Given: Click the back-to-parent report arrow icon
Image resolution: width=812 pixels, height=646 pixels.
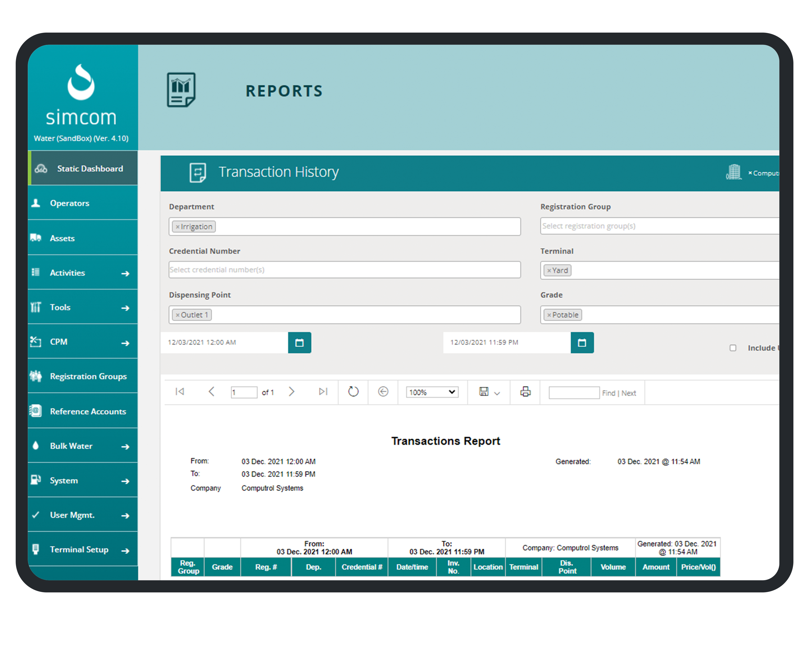Looking at the screenshot, I should (x=383, y=392).
